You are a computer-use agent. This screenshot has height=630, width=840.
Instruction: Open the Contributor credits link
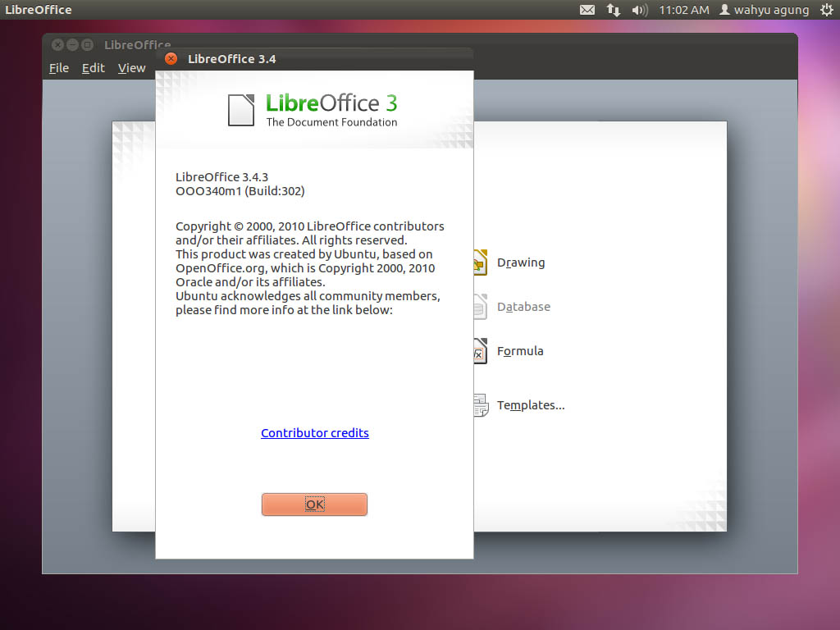pyautogui.click(x=314, y=433)
